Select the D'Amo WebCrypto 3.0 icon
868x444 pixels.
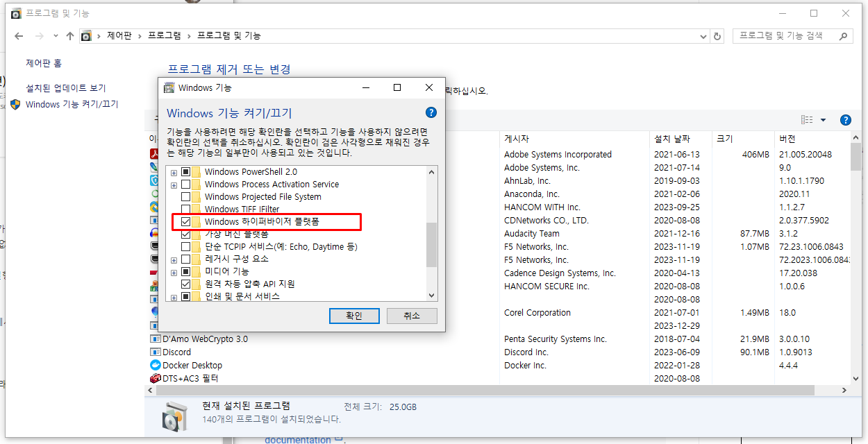156,339
